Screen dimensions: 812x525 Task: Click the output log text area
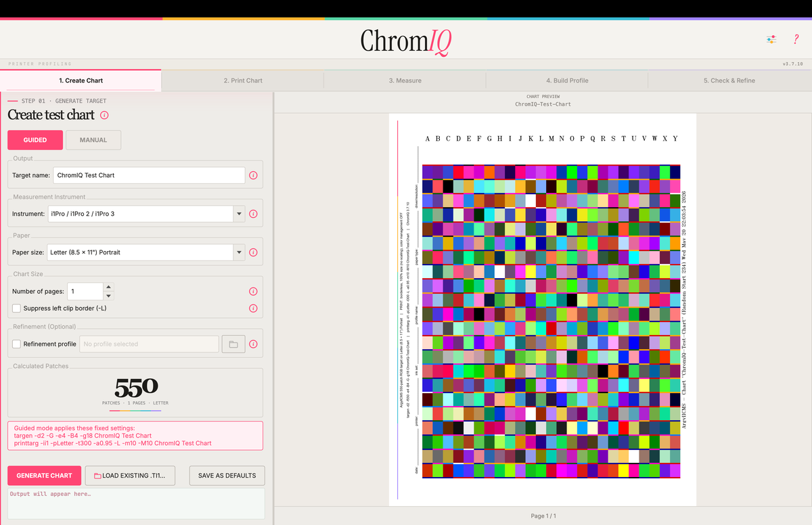pyautogui.click(x=136, y=504)
